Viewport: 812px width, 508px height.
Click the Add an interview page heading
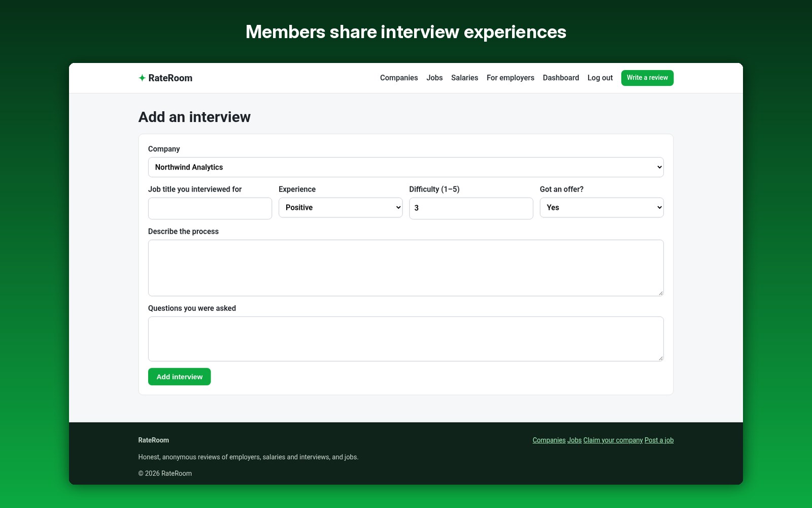(x=194, y=117)
